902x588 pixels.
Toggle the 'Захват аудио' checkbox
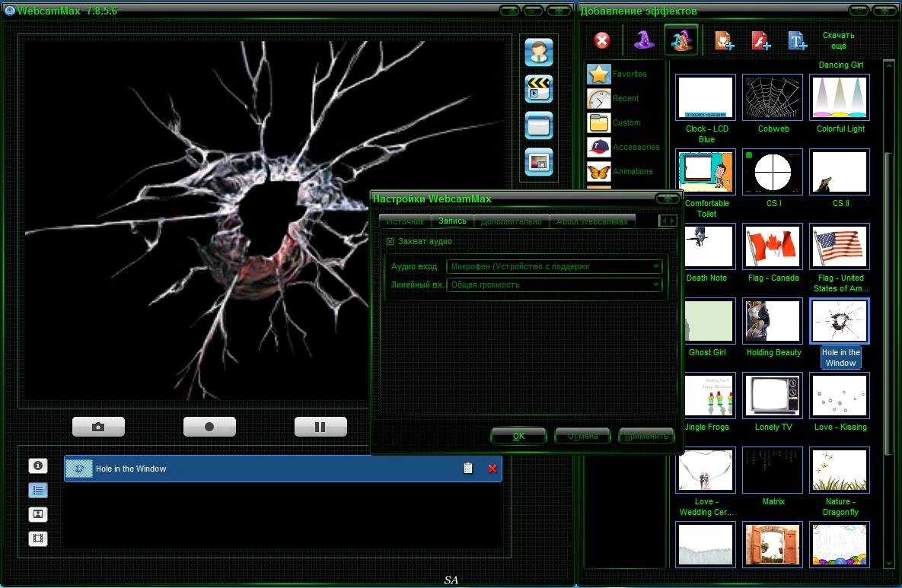point(390,241)
